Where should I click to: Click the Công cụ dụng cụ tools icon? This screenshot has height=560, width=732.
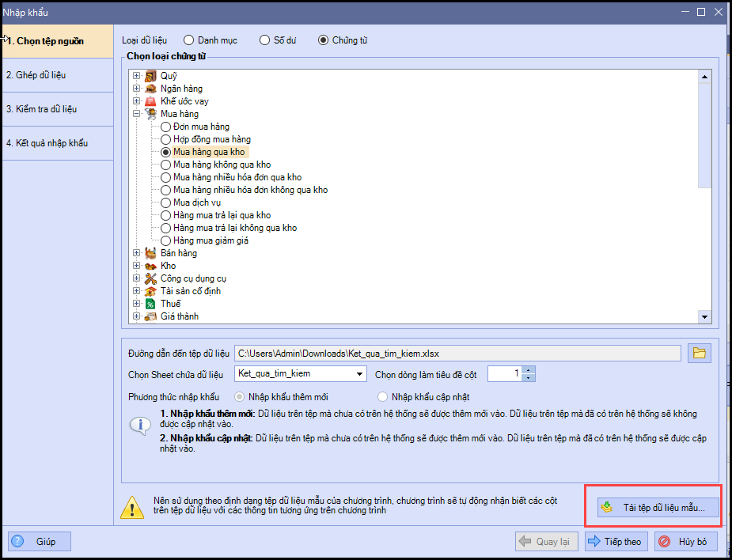tap(150, 278)
